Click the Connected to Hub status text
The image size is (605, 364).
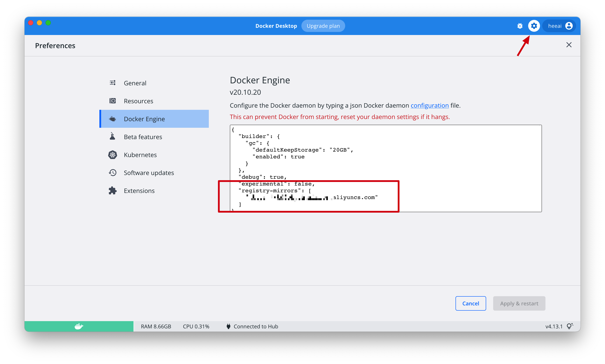[x=256, y=326]
